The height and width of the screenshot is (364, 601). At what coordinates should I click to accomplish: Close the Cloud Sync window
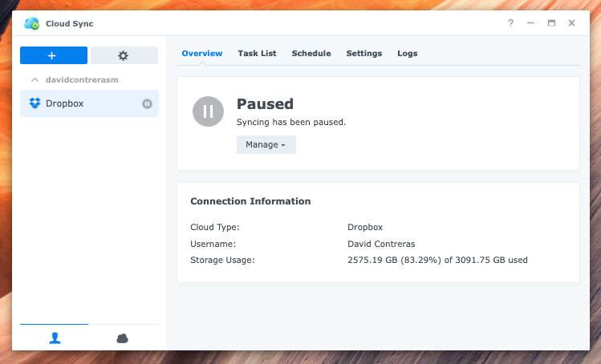(571, 23)
